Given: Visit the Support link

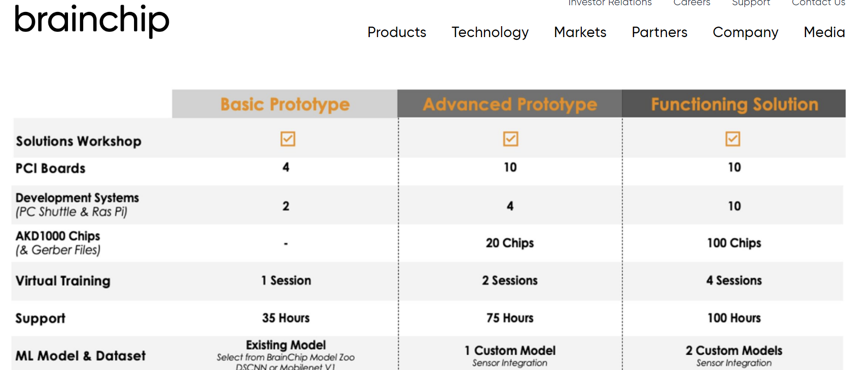Looking at the screenshot, I should (751, 3).
